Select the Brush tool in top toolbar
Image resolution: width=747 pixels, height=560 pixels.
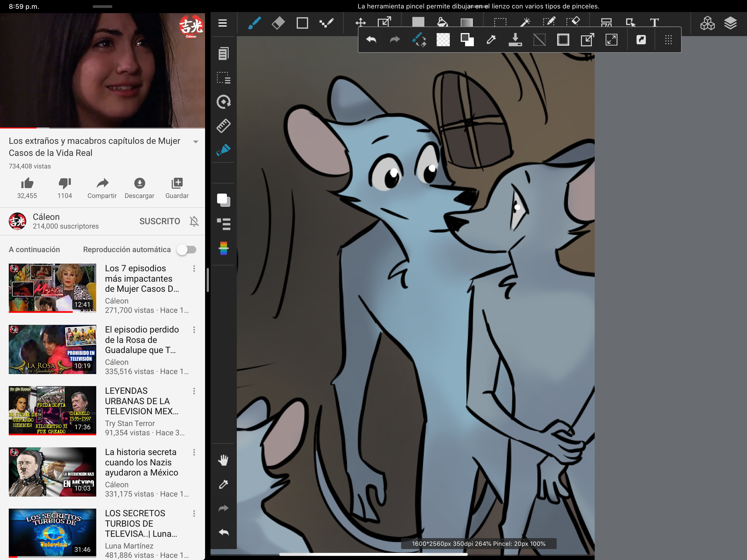254,23
